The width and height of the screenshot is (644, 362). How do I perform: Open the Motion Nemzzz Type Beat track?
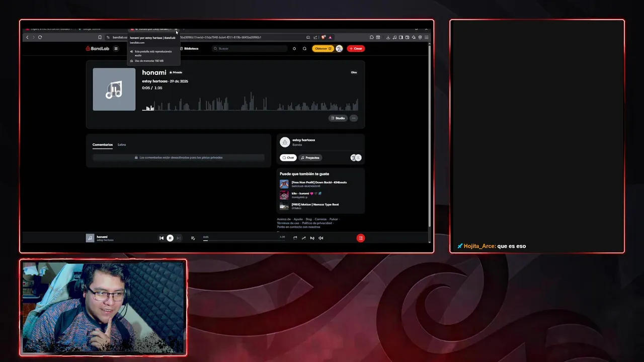(315, 204)
